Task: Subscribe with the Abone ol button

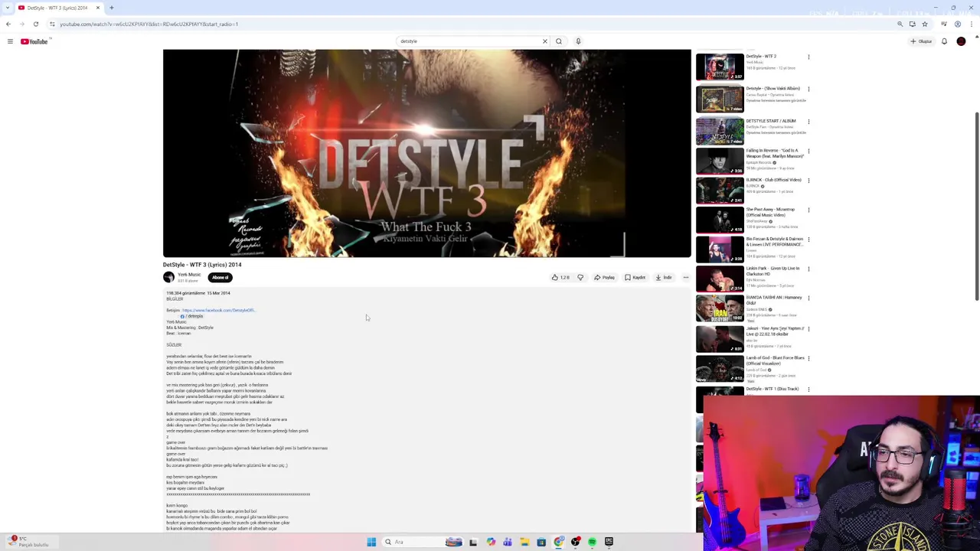Action: (x=220, y=278)
